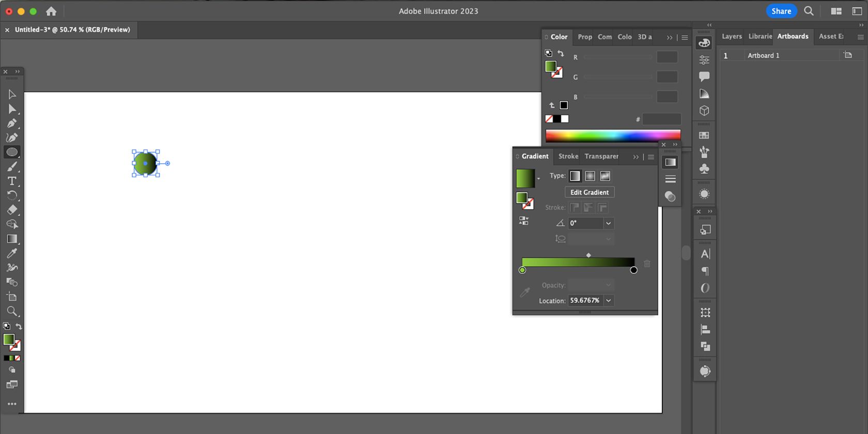Click the black gradient stop
This screenshot has height=434, width=868.
pyautogui.click(x=633, y=270)
